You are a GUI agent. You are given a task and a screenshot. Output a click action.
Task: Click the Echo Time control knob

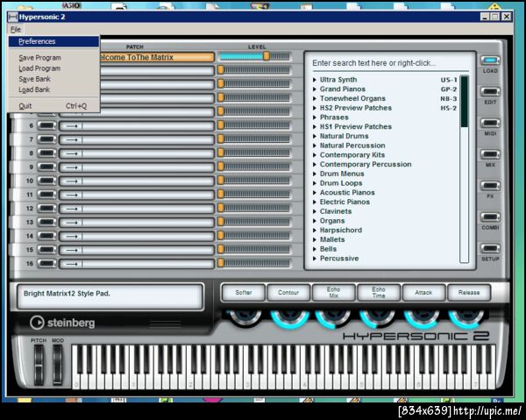379,318
